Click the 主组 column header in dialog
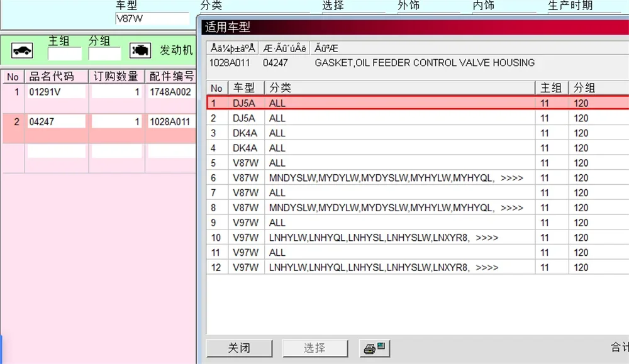Viewport: 629px width, 364px height. [552, 88]
